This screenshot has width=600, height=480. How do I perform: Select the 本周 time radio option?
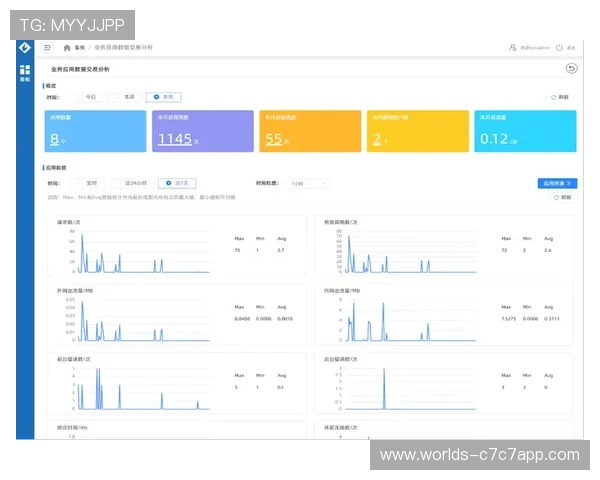click(124, 97)
